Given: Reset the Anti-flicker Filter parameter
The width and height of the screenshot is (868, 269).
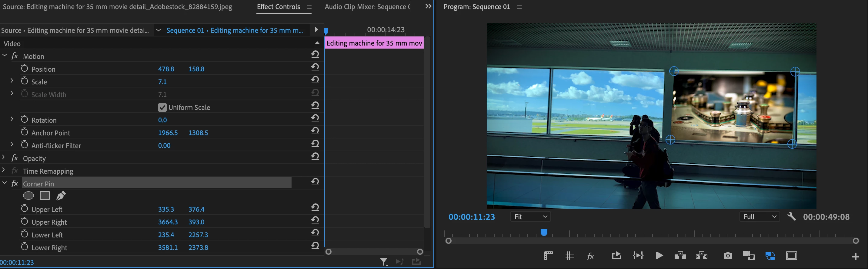Looking at the screenshot, I should 315,143.
